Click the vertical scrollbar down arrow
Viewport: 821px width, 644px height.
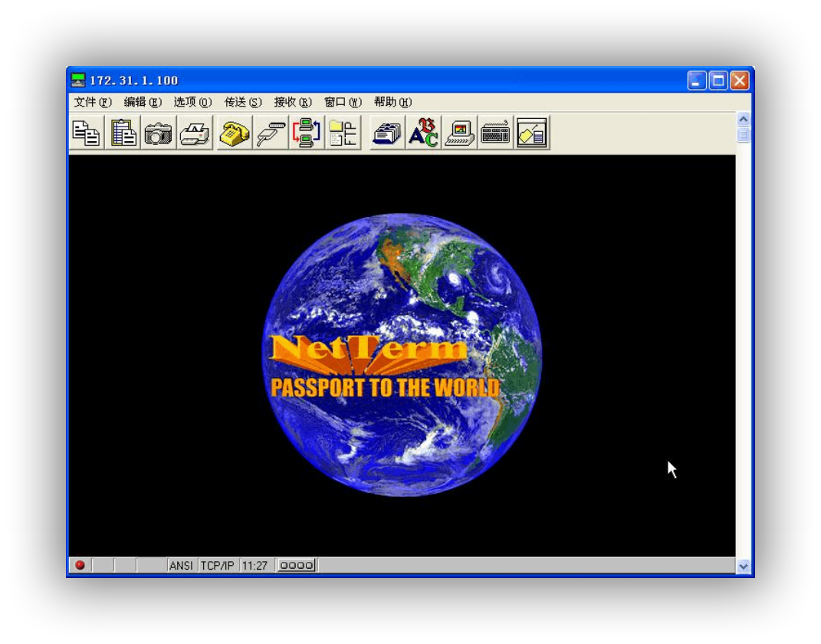[x=743, y=566]
